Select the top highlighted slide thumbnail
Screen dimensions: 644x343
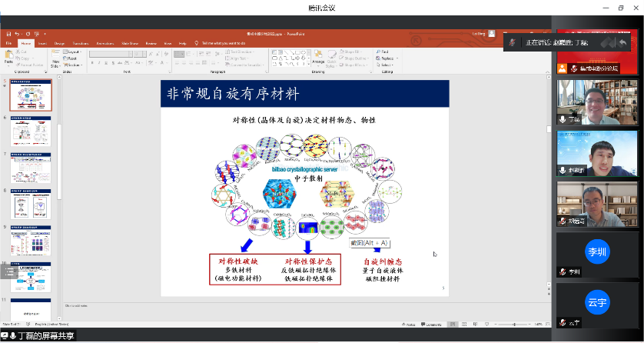(x=31, y=96)
